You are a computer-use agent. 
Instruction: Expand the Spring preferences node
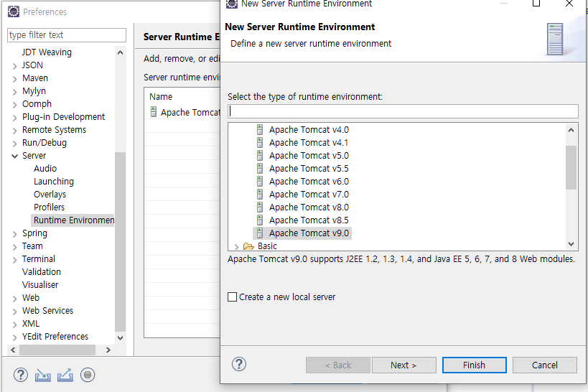point(14,234)
